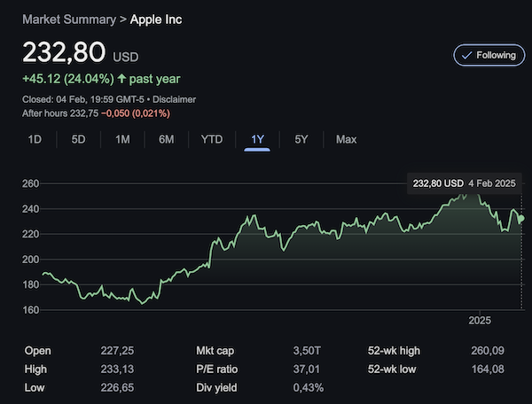
Task: Click the Div yield value 0,43%
Action: tap(309, 387)
